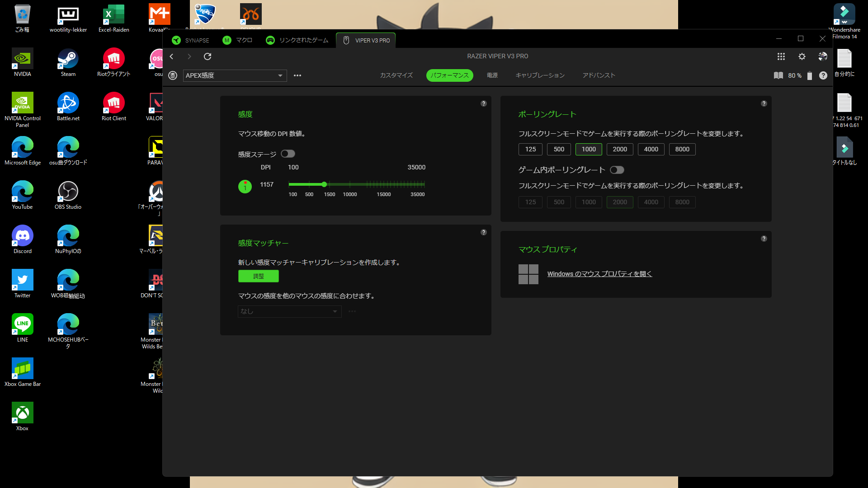Set polling rate to 1000
Image resolution: width=868 pixels, height=488 pixels.
tap(589, 149)
